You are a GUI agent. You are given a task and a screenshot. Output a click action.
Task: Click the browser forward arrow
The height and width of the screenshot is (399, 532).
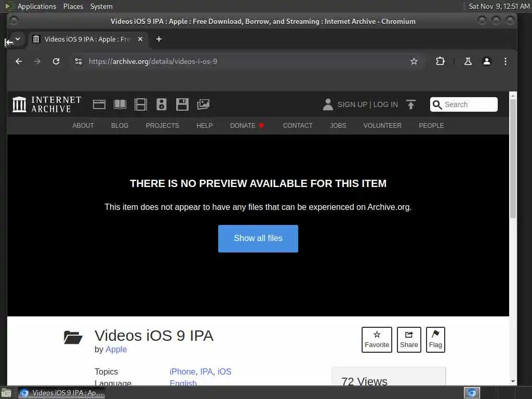37,61
